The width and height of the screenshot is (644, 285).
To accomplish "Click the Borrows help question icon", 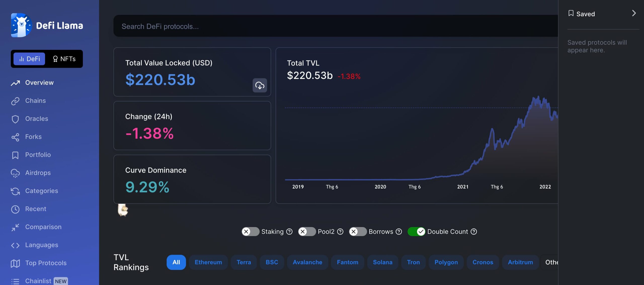I will point(399,231).
